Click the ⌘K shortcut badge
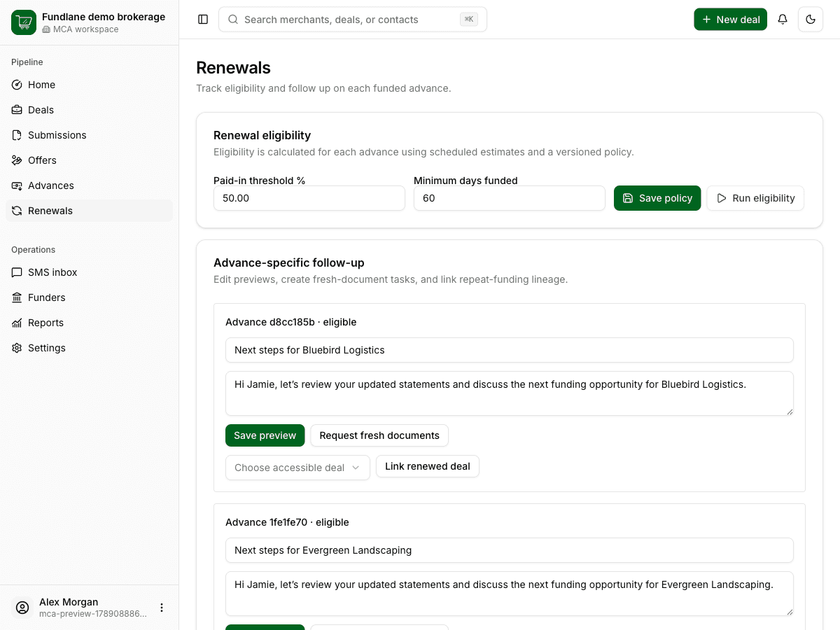 (x=469, y=20)
